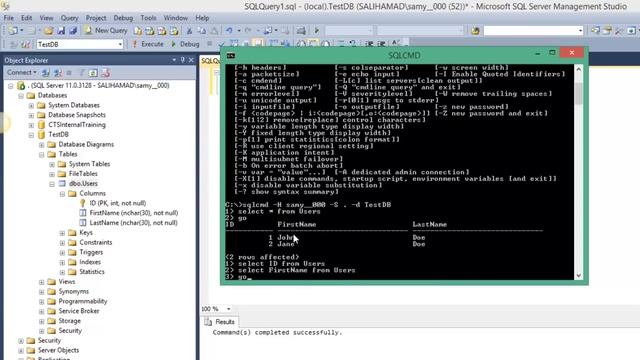Expand the Database Diagrams node
This screenshot has height=360, width=640.
(x=42, y=144)
